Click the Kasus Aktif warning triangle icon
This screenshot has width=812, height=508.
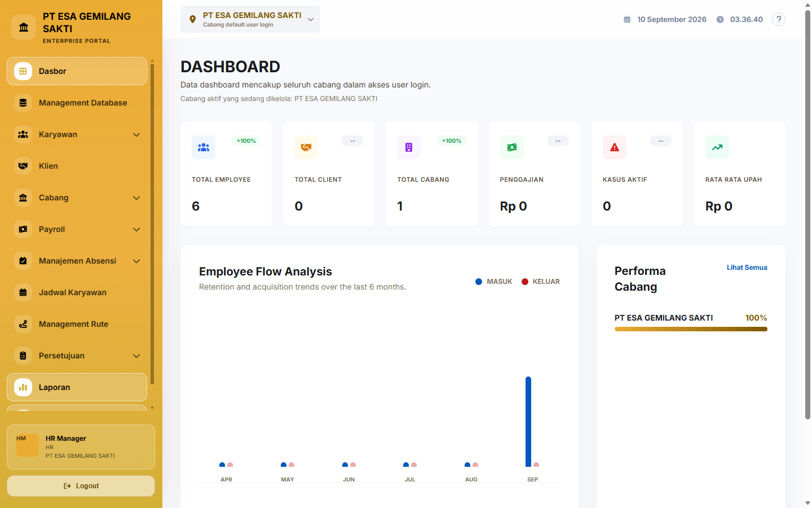[615, 147]
